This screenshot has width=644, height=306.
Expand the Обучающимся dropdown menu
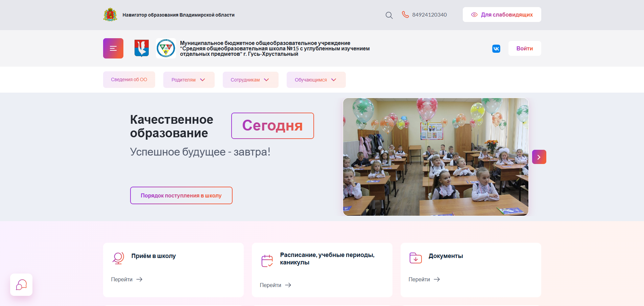316,80
